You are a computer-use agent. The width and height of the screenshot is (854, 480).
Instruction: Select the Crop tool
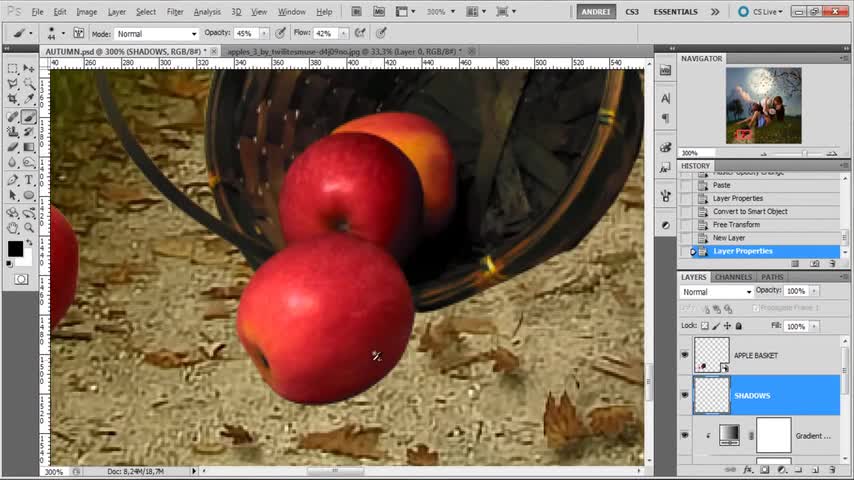tap(13, 99)
